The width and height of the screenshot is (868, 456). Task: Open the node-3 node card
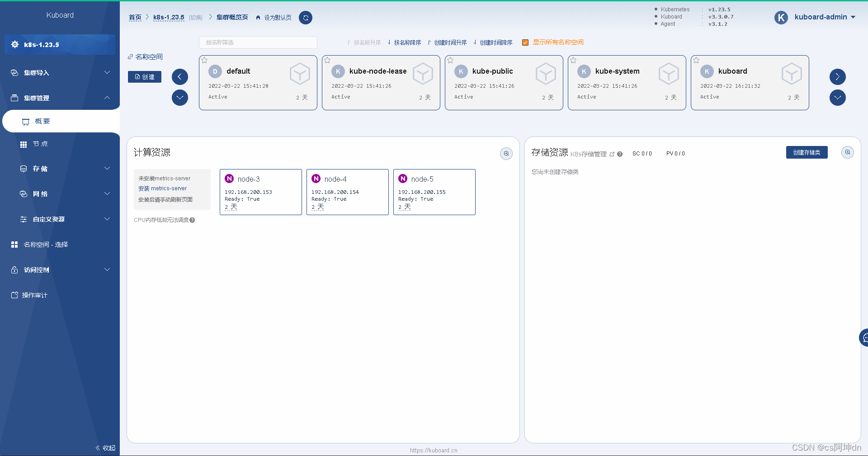[261, 192]
